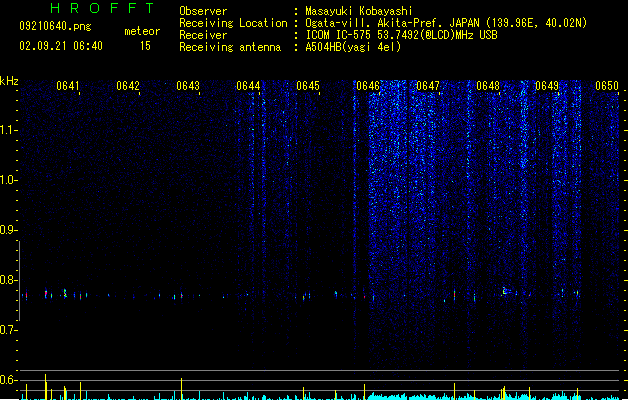Select the A504HB(yagi 4el) antenna text
Screen dimensions: 629x400
353,47
